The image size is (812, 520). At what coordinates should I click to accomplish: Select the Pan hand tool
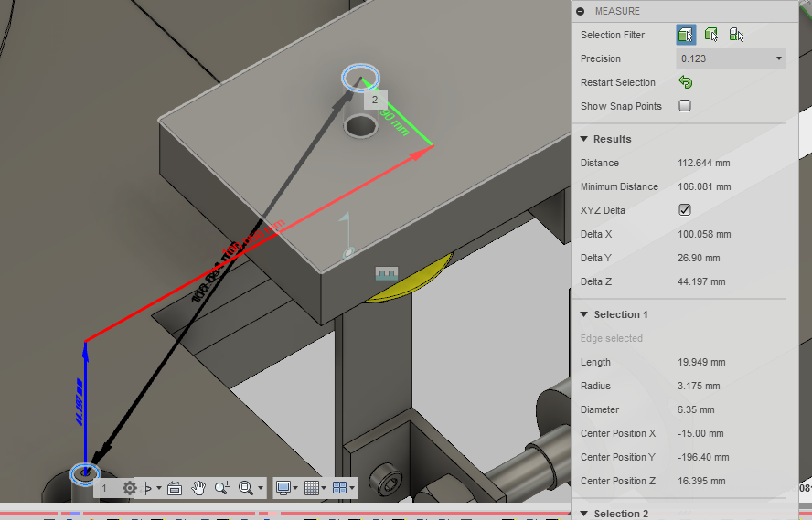pyautogui.click(x=198, y=488)
